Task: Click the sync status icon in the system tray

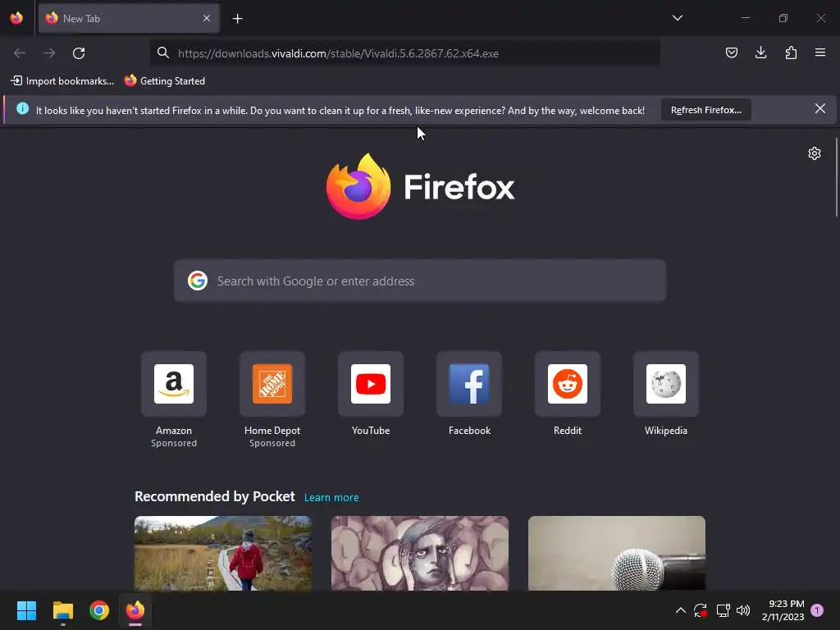Action: [x=701, y=610]
